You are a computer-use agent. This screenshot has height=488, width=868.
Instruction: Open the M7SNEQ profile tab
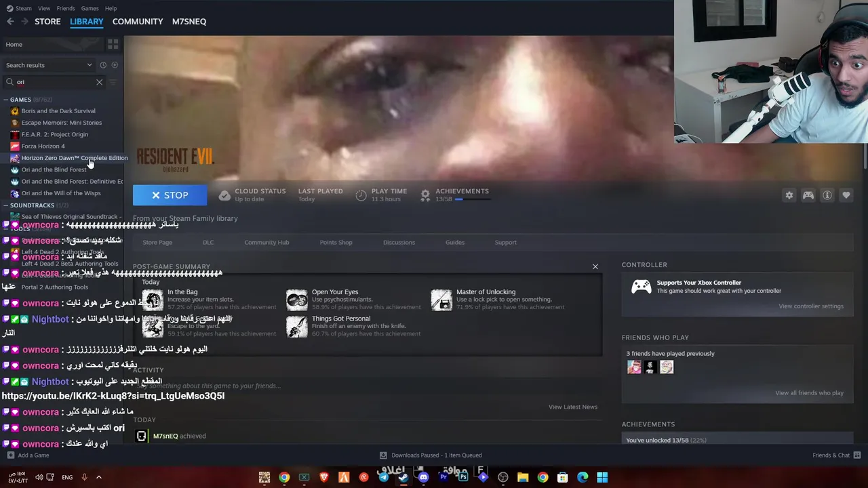pos(189,22)
